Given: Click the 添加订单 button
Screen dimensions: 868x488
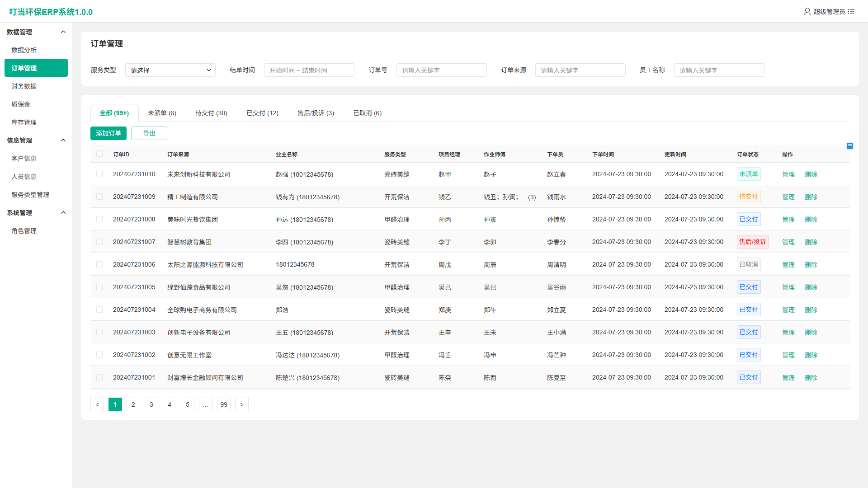Looking at the screenshot, I should pos(108,133).
